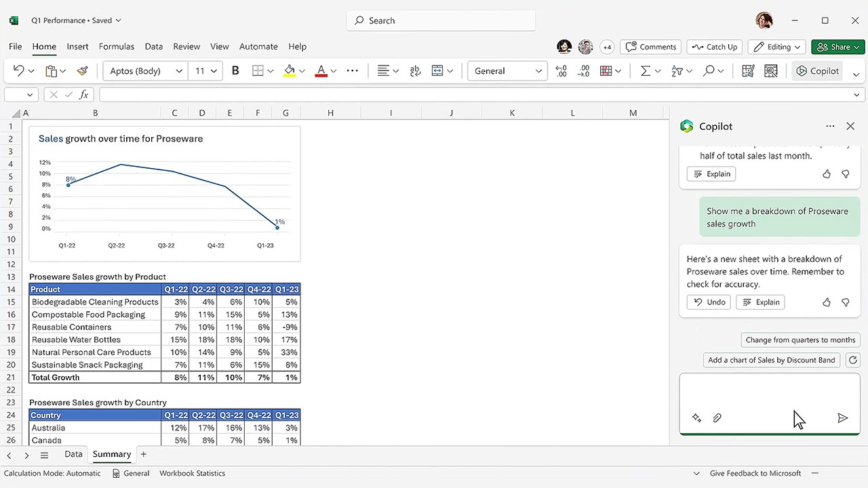Open Copilot prompt suggestions sparkle icon
Viewport: 868px width, 488px height.
[696, 418]
